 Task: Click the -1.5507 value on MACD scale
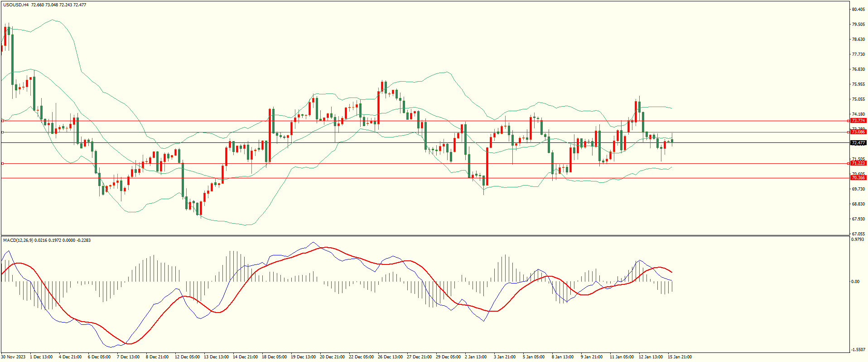(858, 350)
